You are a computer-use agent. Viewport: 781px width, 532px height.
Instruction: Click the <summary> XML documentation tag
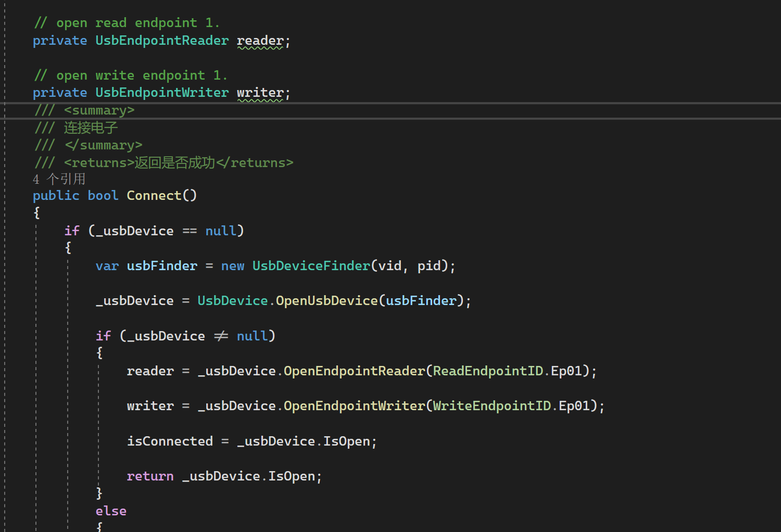coord(100,110)
